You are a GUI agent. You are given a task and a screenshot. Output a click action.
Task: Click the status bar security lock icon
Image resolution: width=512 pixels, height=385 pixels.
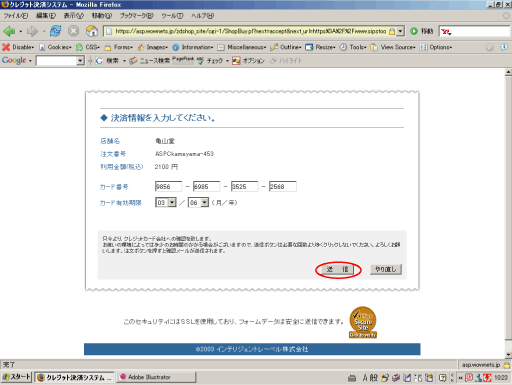[507, 365]
